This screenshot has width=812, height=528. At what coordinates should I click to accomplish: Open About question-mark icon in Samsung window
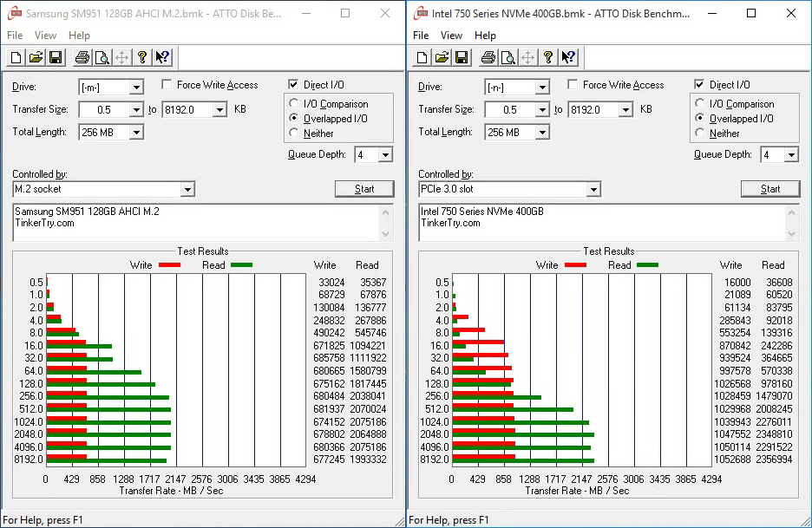point(142,57)
